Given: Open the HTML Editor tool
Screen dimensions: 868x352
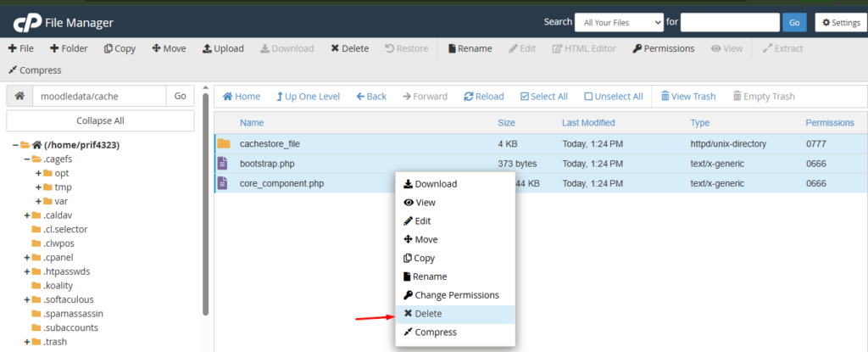Looking at the screenshot, I should click(584, 49).
